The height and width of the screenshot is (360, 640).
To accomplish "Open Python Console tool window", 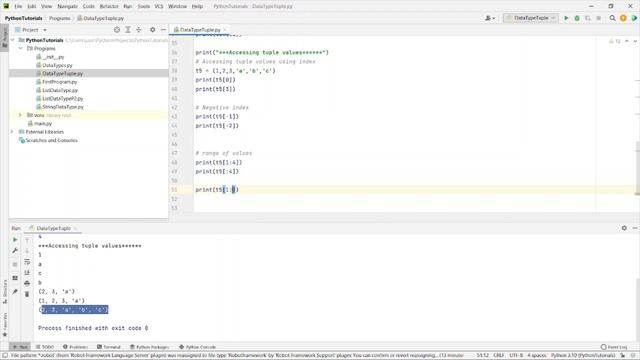I will 198,347.
